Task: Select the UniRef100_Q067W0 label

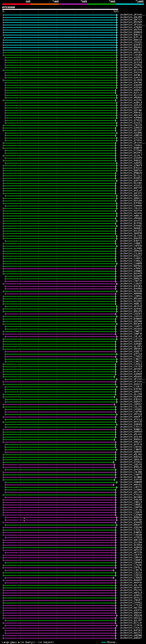Action: tap(131, 82)
